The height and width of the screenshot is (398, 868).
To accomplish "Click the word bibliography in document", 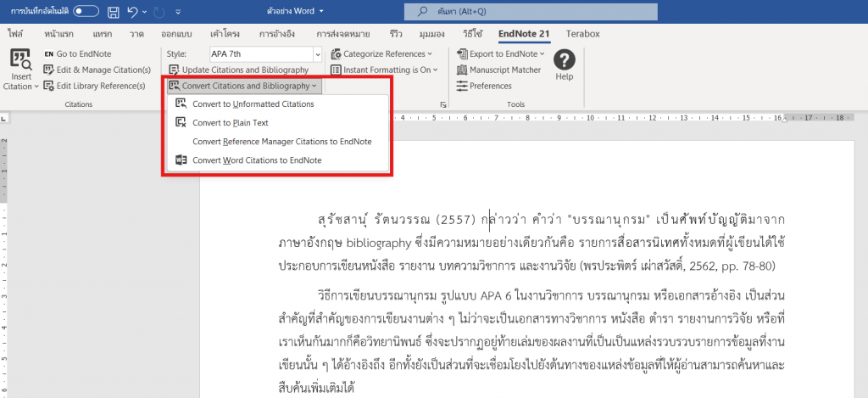I will 381,244.
